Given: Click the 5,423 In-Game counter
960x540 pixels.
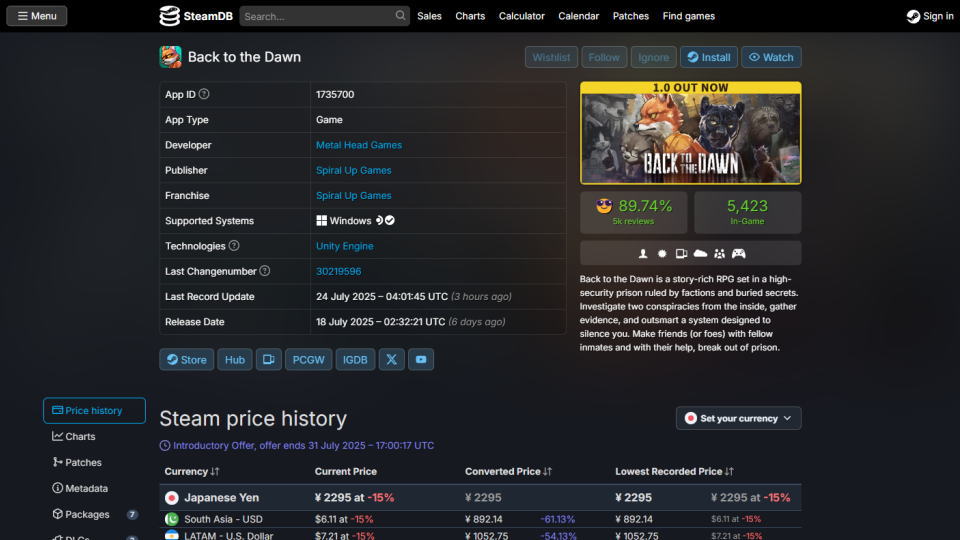Looking at the screenshot, I should click(747, 212).
